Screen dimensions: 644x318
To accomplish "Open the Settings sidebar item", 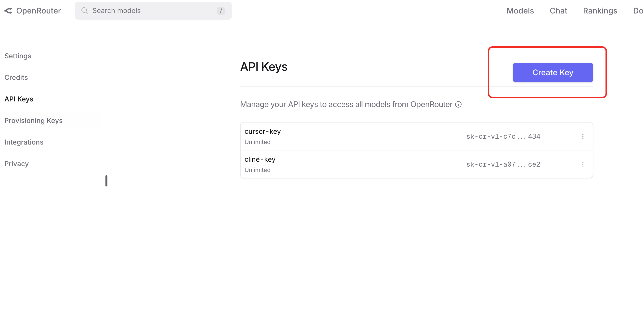I will (x=18, y=56).
